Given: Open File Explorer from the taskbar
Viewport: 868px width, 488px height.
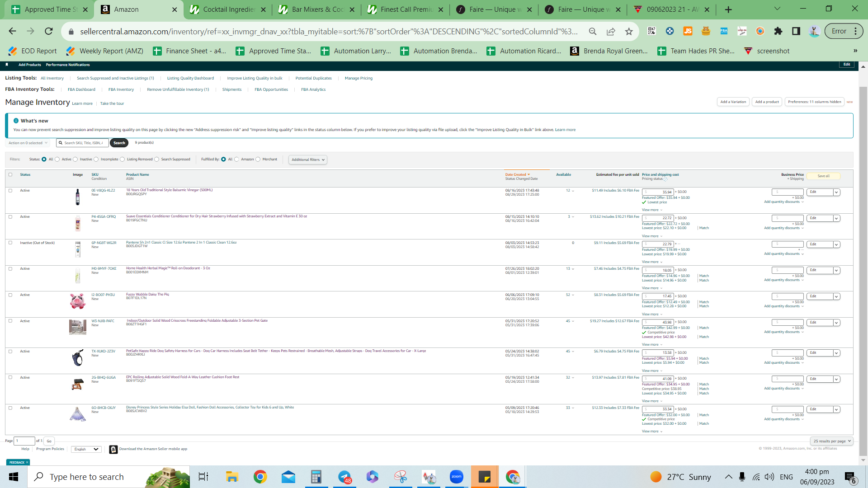Looking at the screenshot, I should (232, 477).
